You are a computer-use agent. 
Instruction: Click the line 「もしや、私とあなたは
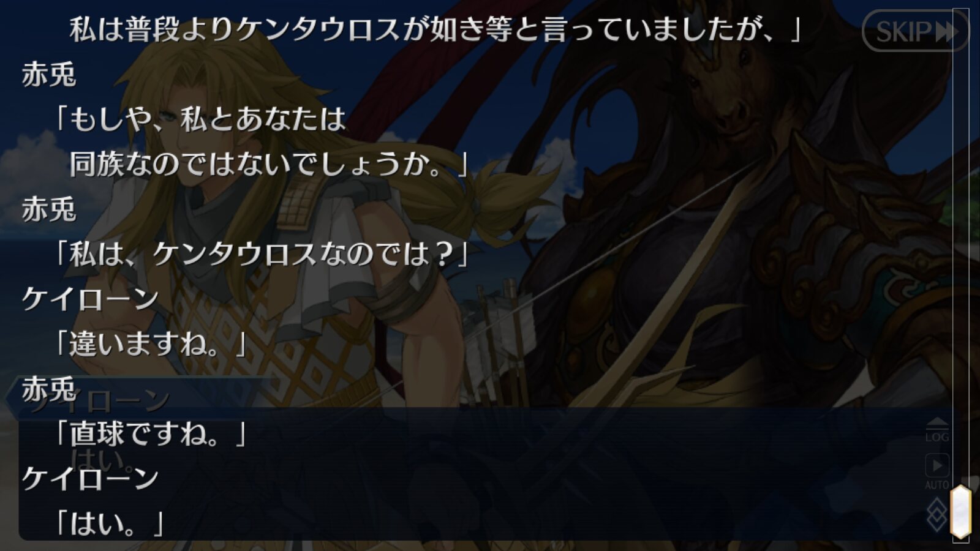200,119
